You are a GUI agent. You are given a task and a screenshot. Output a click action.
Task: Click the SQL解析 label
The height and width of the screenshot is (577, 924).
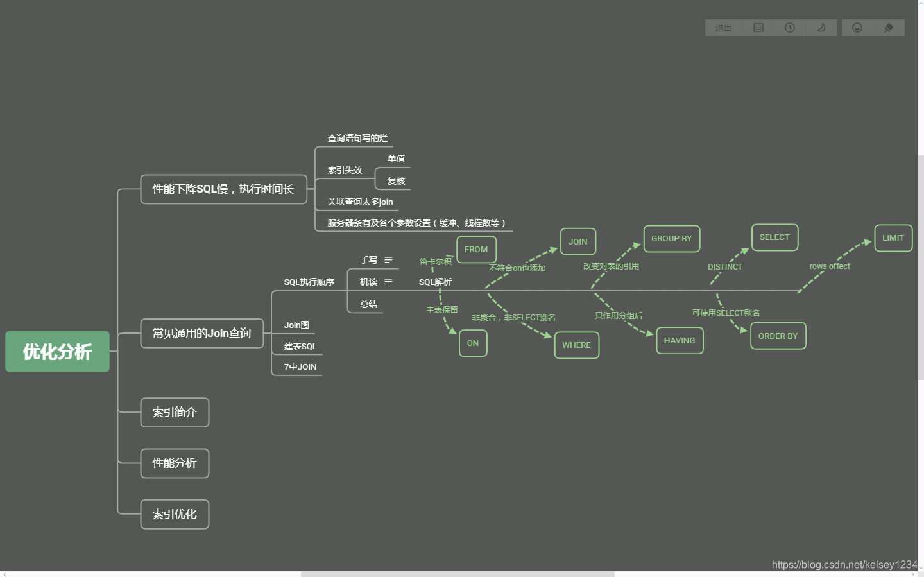pos(436,282)
